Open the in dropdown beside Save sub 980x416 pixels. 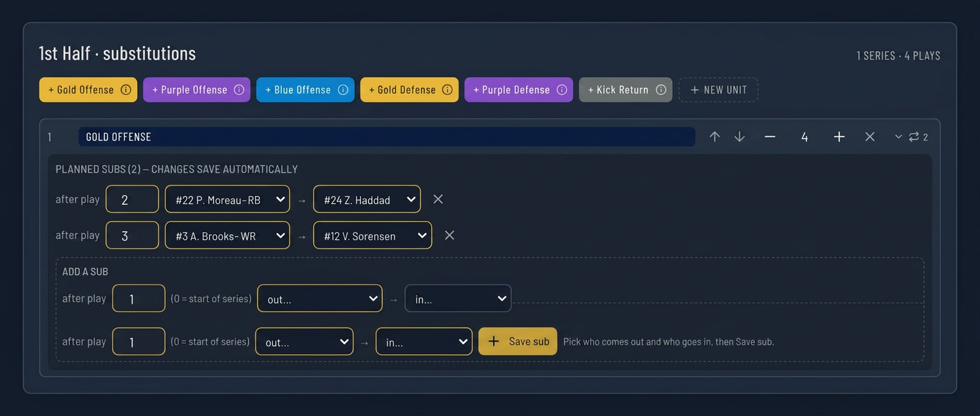[x=424, y=342]
